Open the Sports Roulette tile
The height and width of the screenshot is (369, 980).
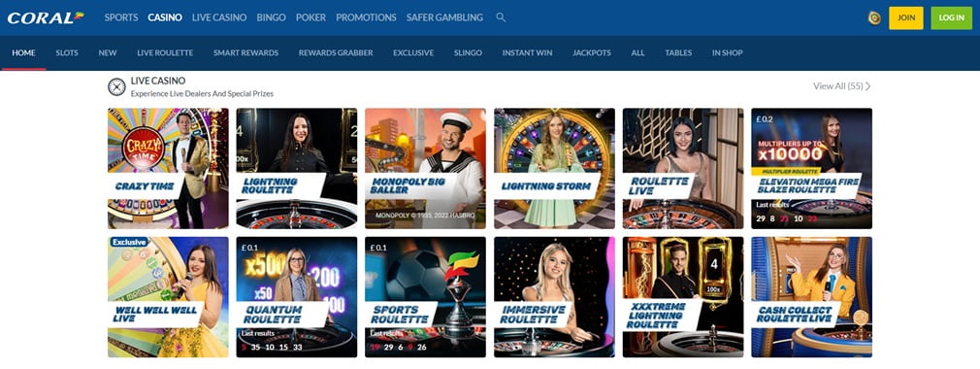point(426,297)
